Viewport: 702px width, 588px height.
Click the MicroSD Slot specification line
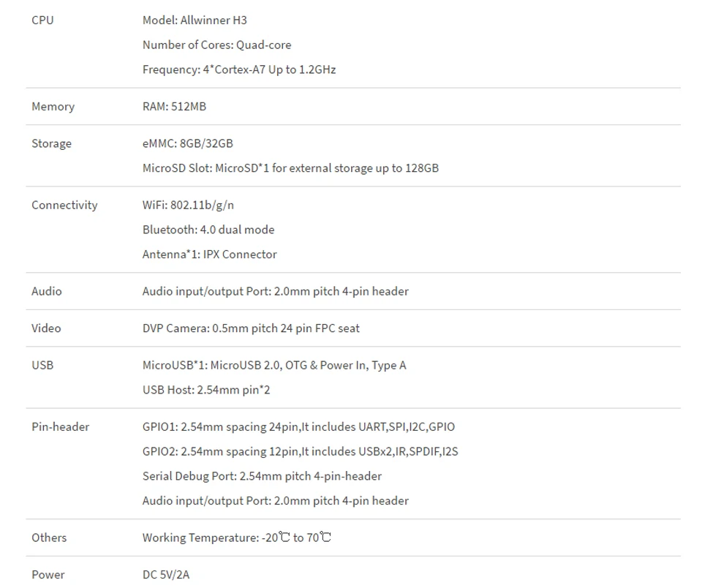pos(290,168)
